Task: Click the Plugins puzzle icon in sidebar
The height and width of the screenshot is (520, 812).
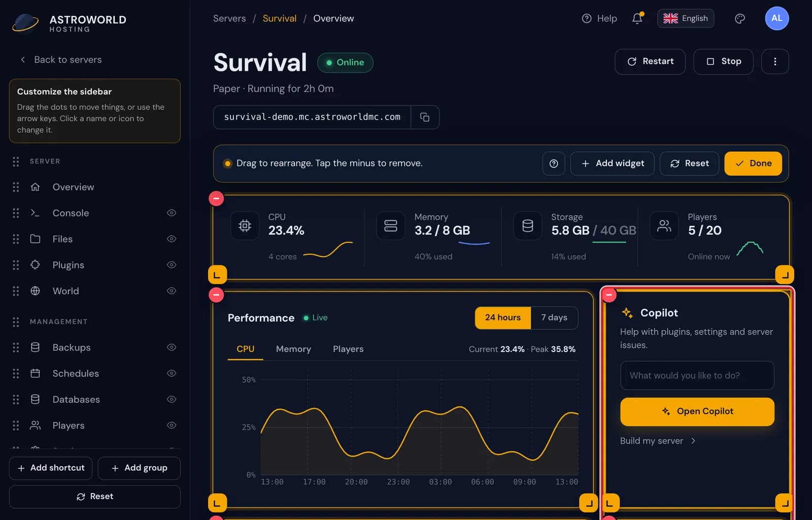Action: pos(35,265)
